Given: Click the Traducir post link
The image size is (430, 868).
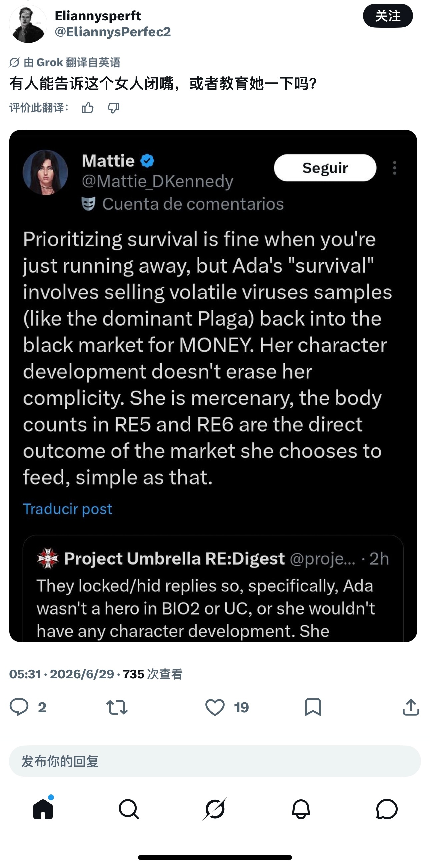Looking at the screenshot, I should coord(67,509).
